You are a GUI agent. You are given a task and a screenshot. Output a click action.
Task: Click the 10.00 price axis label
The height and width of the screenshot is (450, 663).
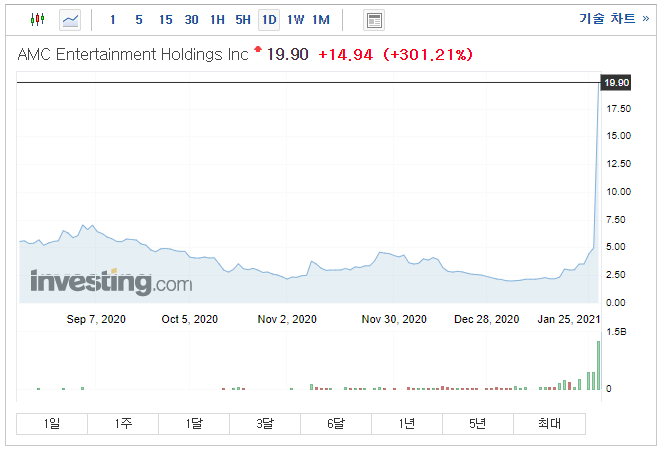point(619,192)
